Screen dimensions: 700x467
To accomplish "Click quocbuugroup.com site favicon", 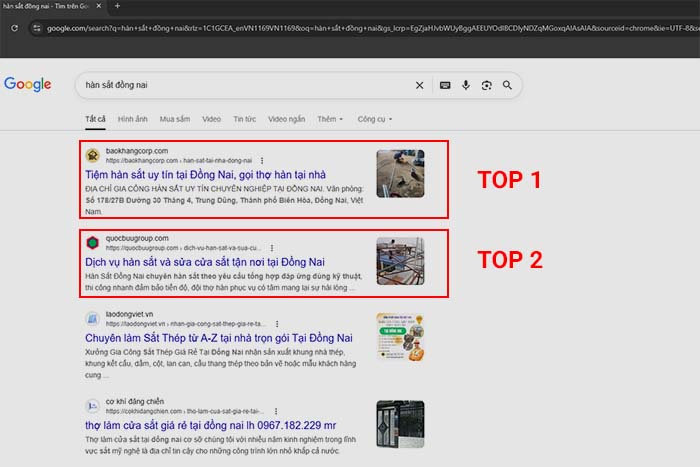I will click(93, 242).
